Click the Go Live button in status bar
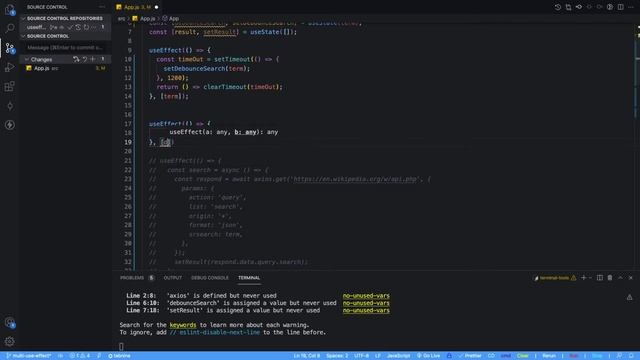Viewport: 640px width, 360px height. (428, 356)
